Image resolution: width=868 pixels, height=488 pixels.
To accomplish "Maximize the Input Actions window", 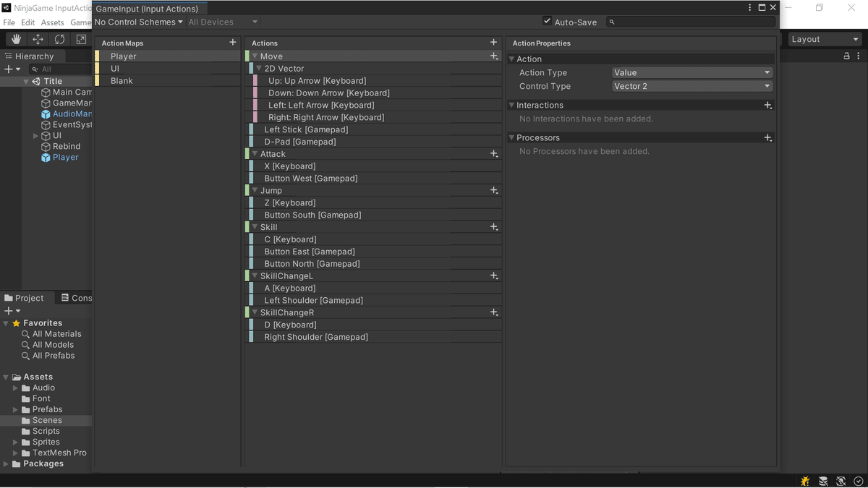I will click(762, 7).
